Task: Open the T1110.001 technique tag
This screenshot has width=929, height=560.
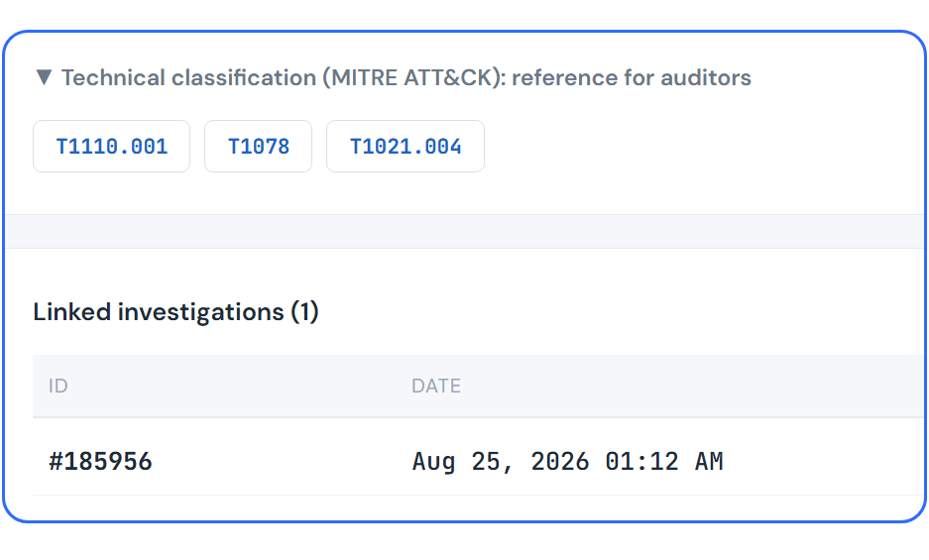Action: pyautogui.click(x=111, y=147)
